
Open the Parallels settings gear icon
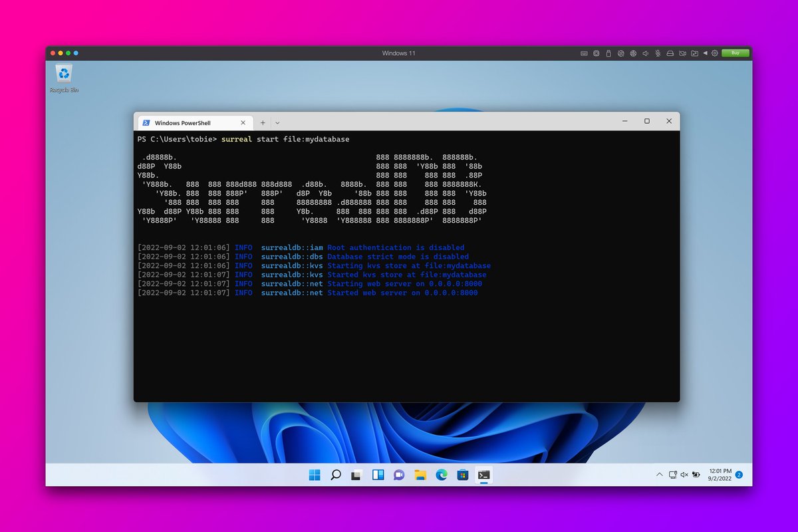pos(714,53)
